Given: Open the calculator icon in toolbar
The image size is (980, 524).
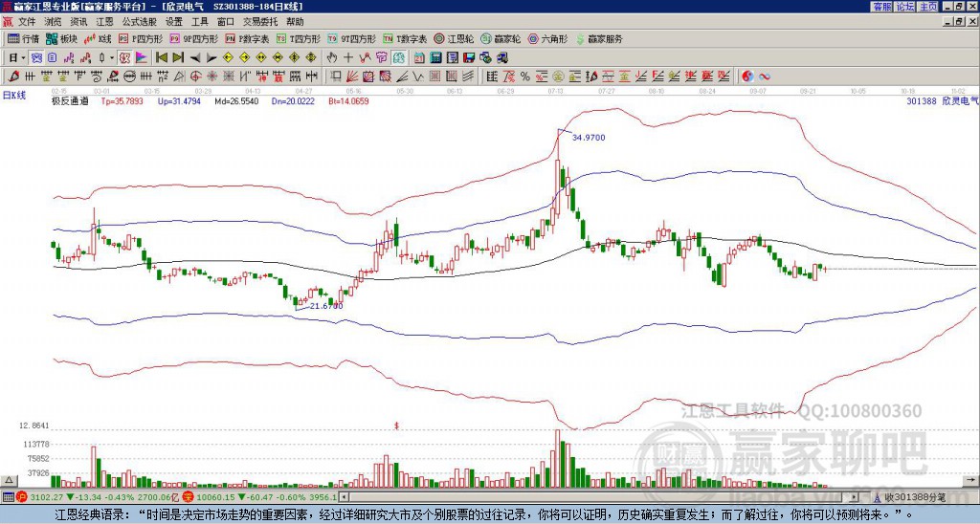Looking at the screenshot, I should pos(435,57).
